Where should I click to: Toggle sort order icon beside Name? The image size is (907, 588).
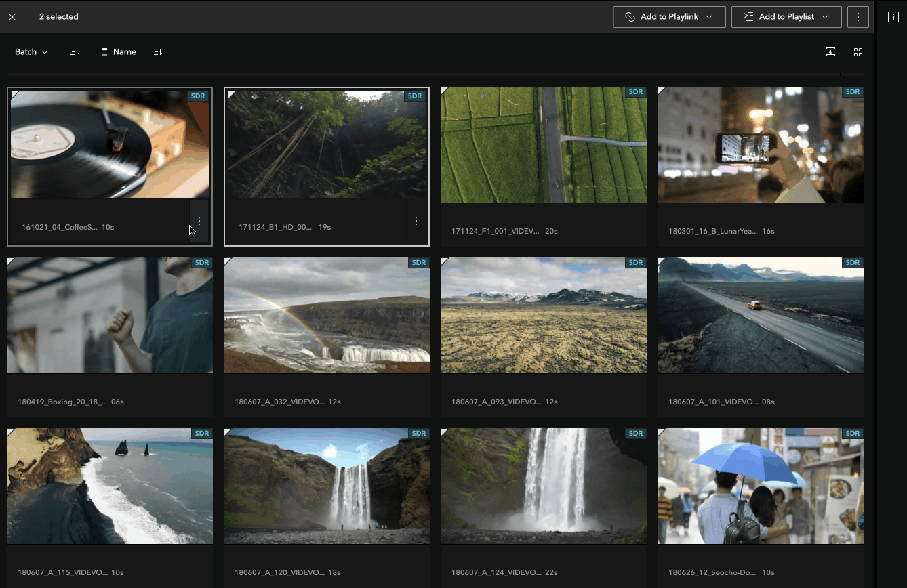tap(158, 52)
